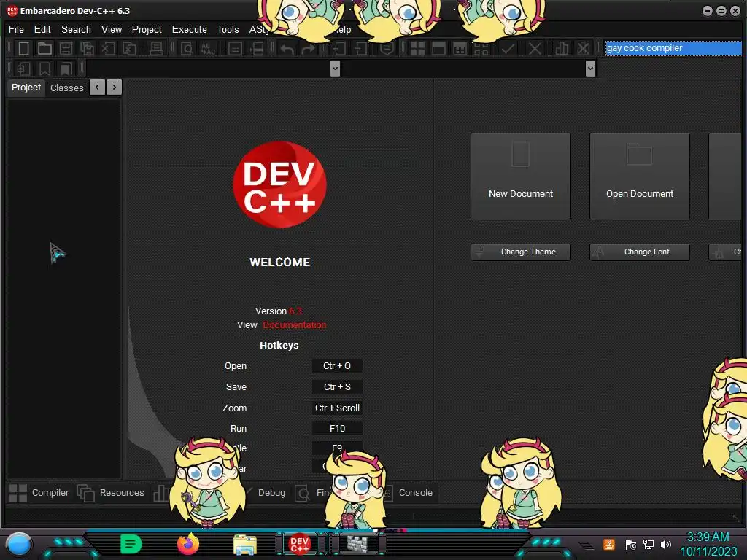Click the Replace (AB→AC) toolbar icon
The width and height of the screenshot is (747, 560).
(208, 49)
